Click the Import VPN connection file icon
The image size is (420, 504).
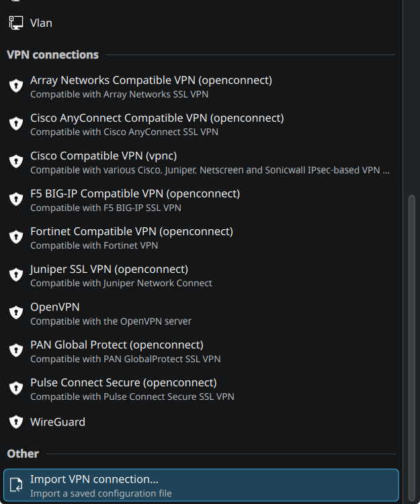coord(16,485)
